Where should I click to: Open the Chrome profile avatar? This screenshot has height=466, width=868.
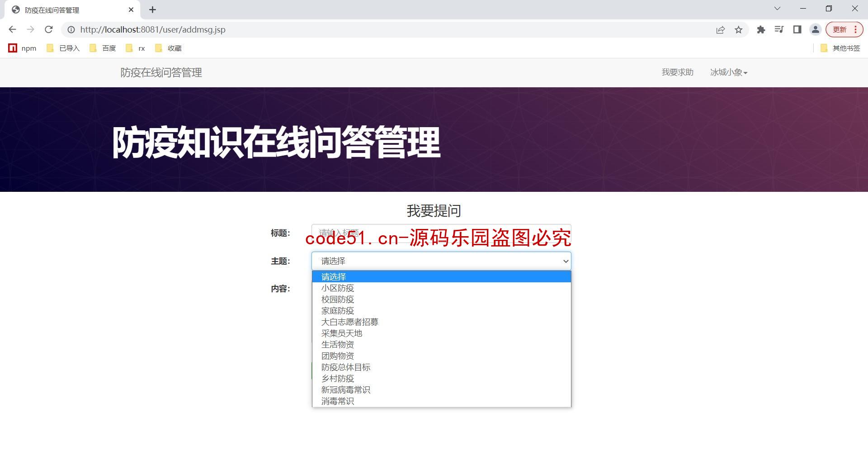pos(815,29)
